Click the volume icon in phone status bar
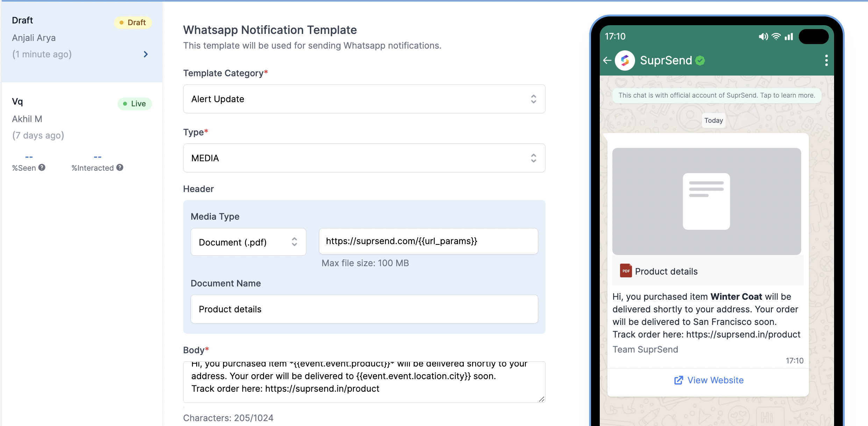The image size is (868, 426). click(763, 37)
